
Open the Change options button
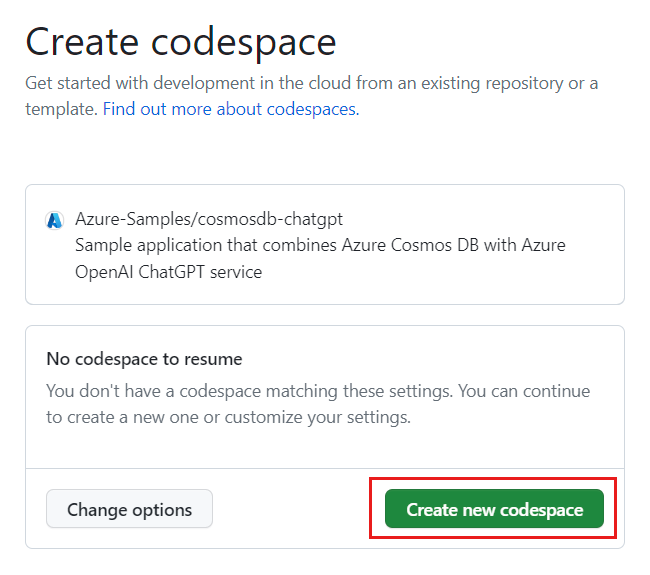(x=129, y=509)
